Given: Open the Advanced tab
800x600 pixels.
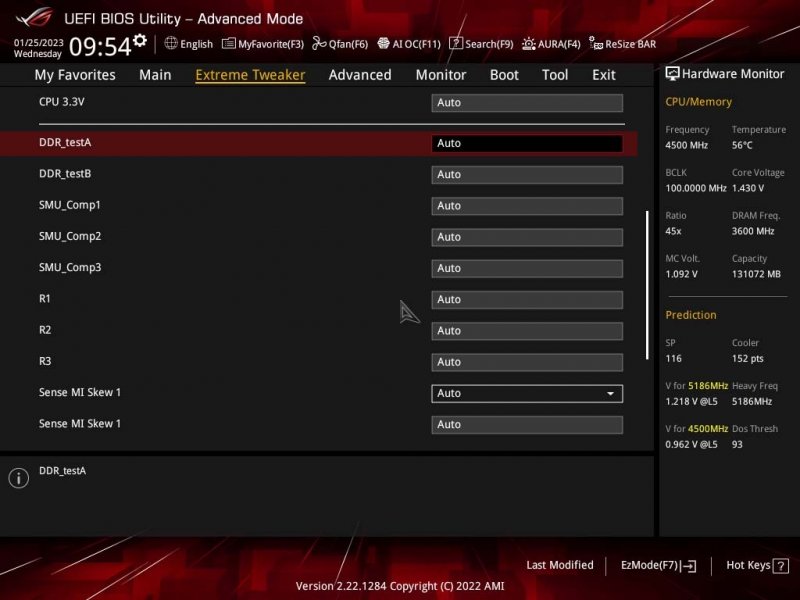Looking at the screenshot, I should [x=360, y=75].
